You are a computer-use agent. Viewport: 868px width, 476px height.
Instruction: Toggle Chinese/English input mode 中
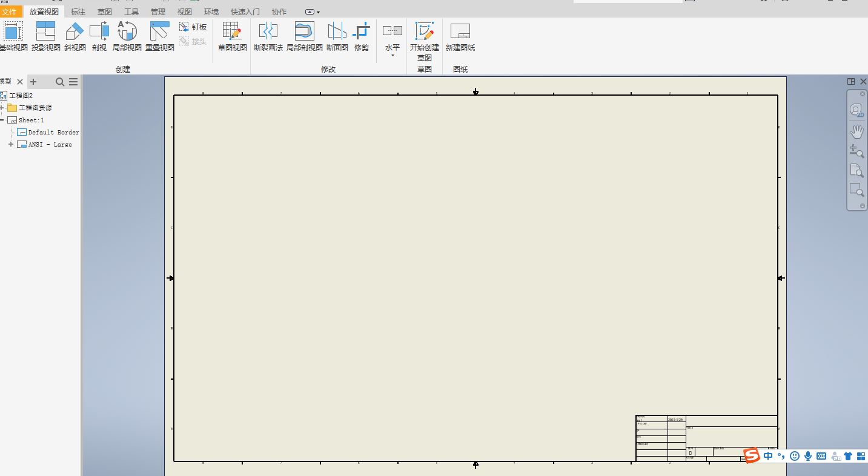click(768, 456)
